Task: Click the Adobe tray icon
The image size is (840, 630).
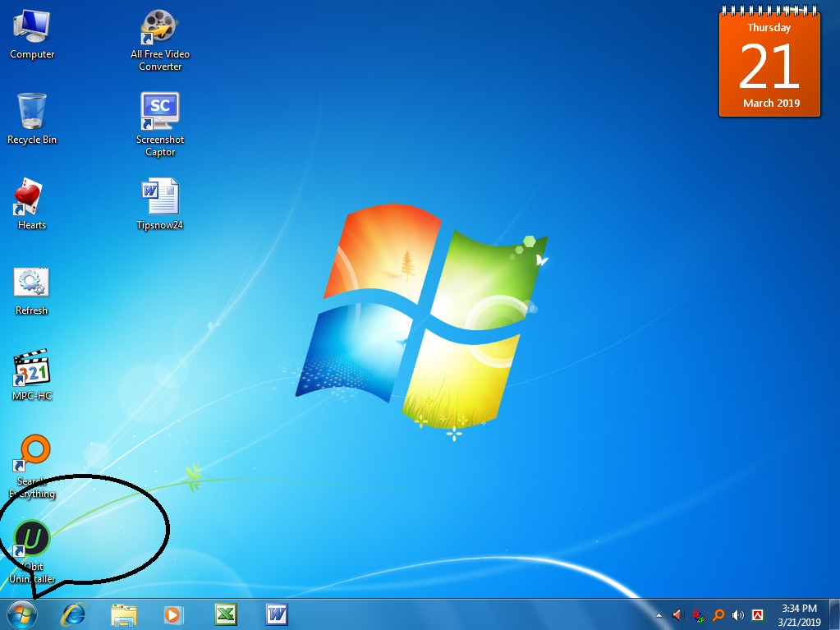Action: (758, 615)
